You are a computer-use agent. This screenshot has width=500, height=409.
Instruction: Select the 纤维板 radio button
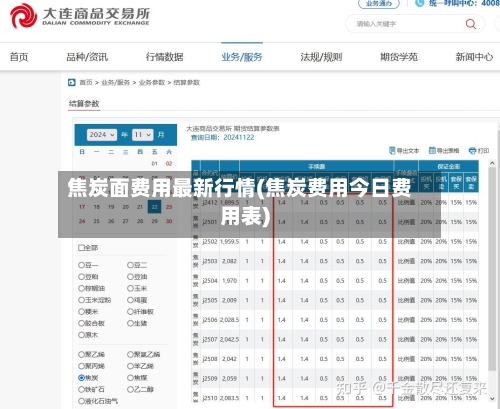click(x=130, y=312)
